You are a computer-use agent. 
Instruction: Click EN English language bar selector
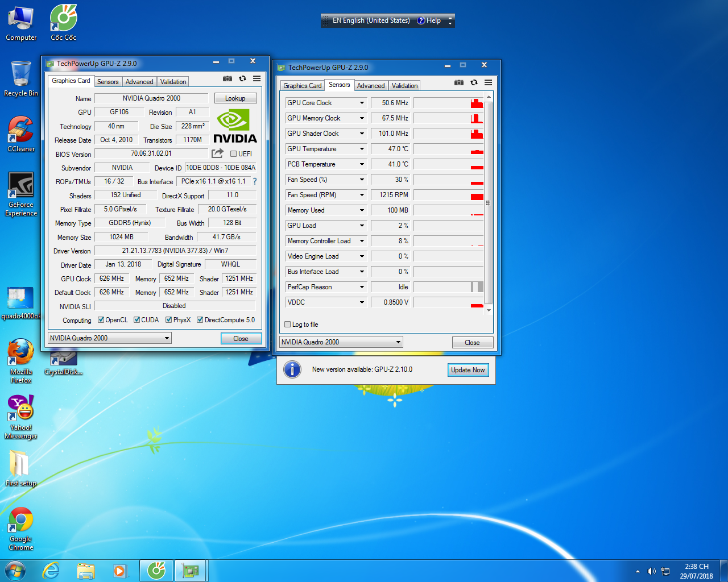[x=371, y=20]
